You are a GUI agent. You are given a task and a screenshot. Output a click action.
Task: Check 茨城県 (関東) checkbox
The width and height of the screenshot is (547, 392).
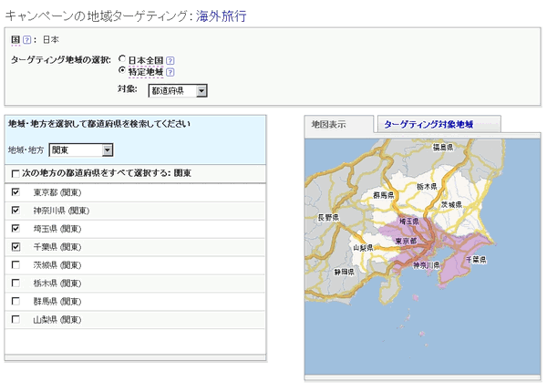click(x=15, y=265)
